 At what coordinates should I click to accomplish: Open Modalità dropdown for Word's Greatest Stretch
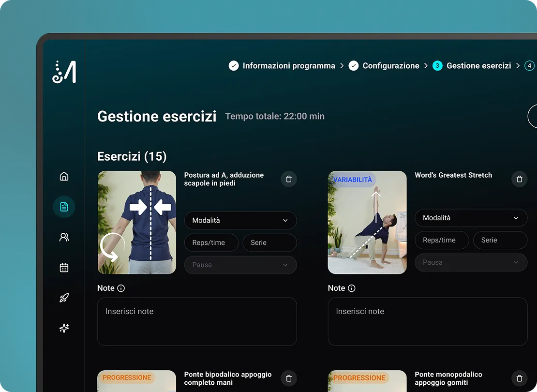471,218
